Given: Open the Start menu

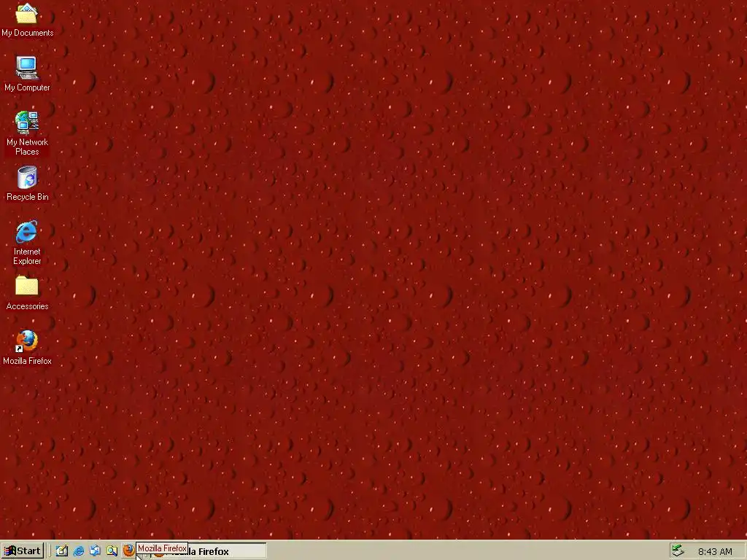Looking at the screenshot, I should pos(23,551).
